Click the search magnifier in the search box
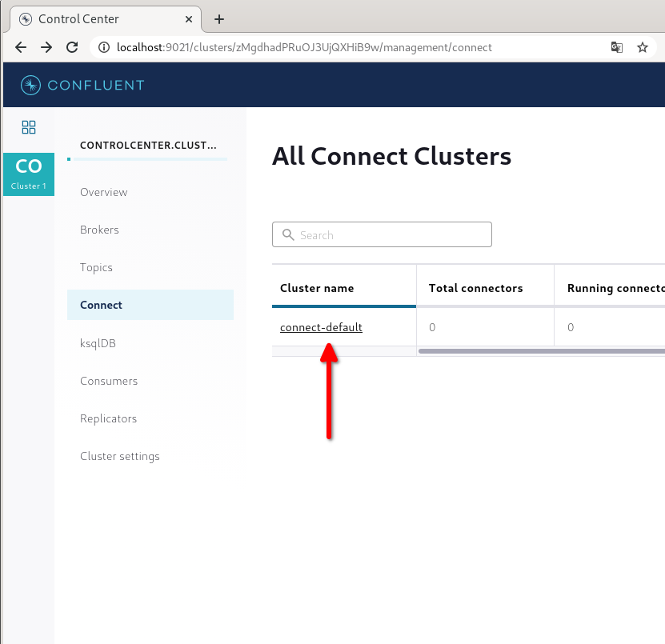 288,234
